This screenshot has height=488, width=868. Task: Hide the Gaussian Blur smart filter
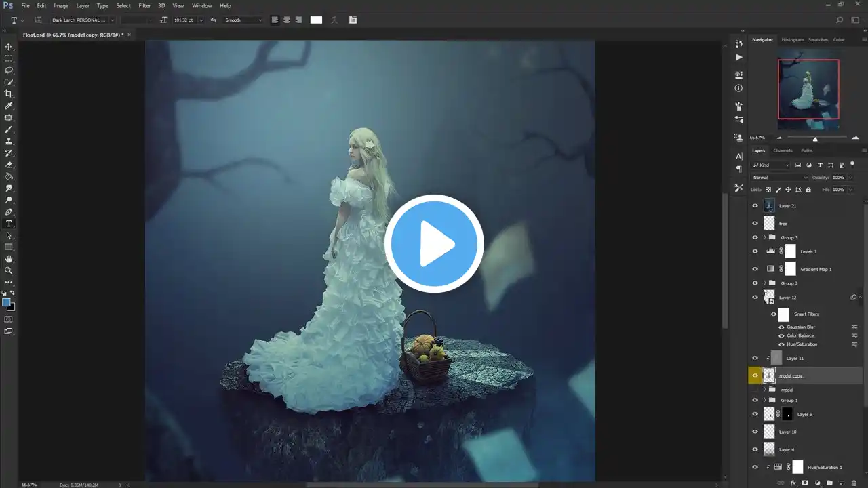[781, 327]
